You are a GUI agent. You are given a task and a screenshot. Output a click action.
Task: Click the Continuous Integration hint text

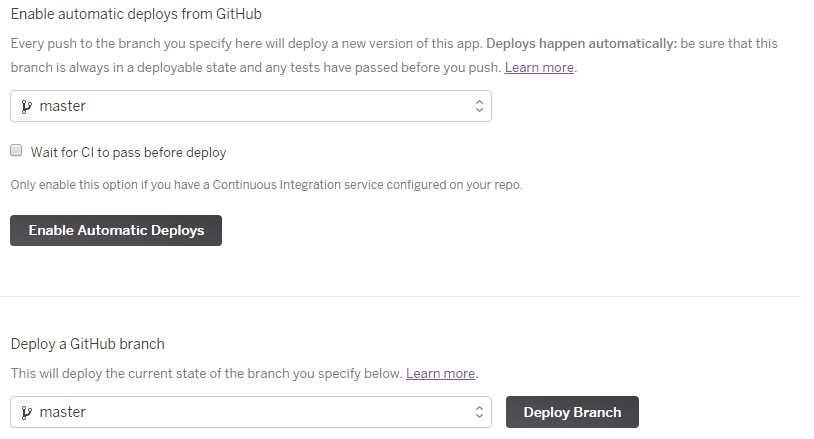click(266, 185)
